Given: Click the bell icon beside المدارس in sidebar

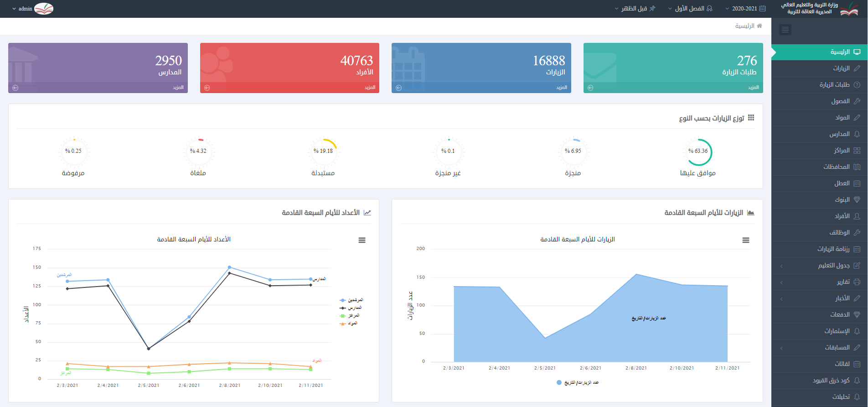Looking at the screenshot, I should pyautogui.click(x=857, y=134).
